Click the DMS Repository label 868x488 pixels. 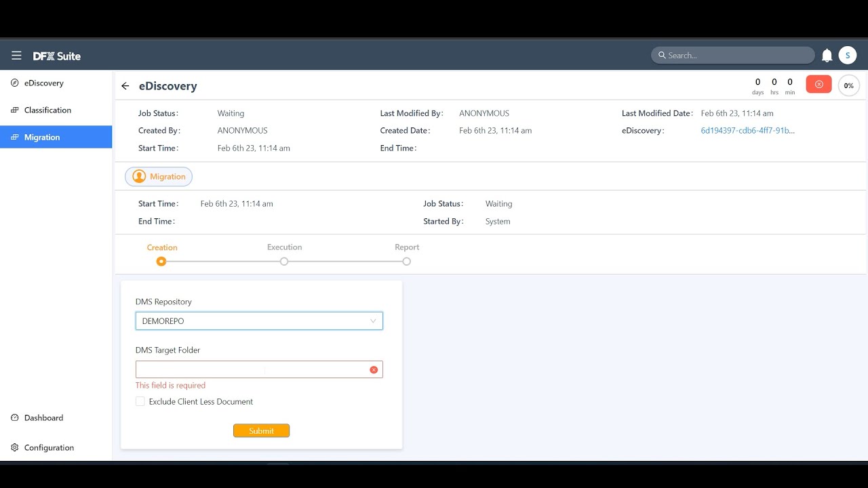163,302
